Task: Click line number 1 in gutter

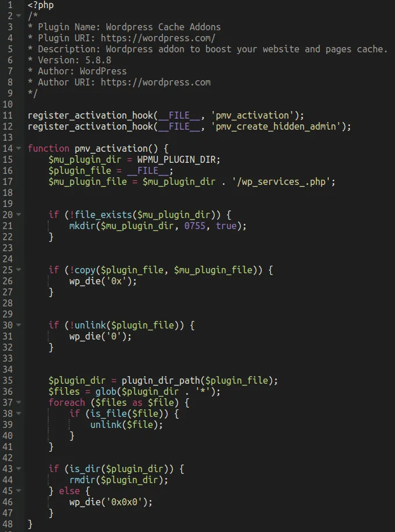Action: coord(10,5)
